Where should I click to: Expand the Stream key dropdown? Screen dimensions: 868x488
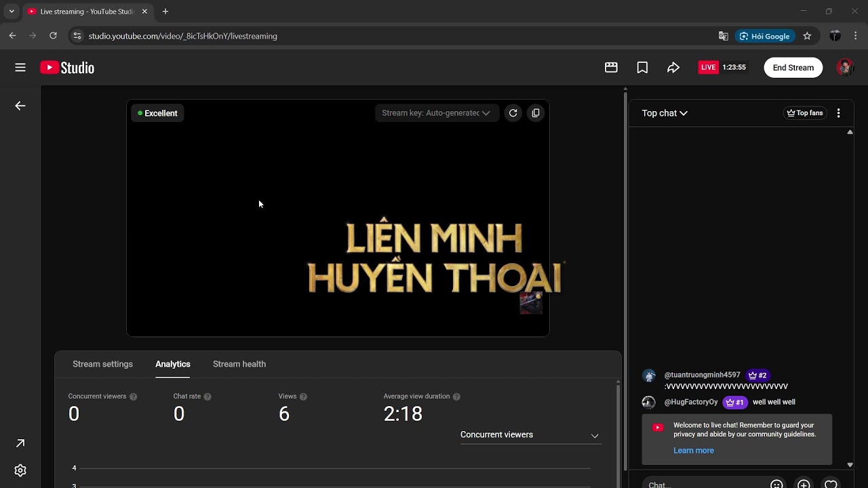(436, 113)
